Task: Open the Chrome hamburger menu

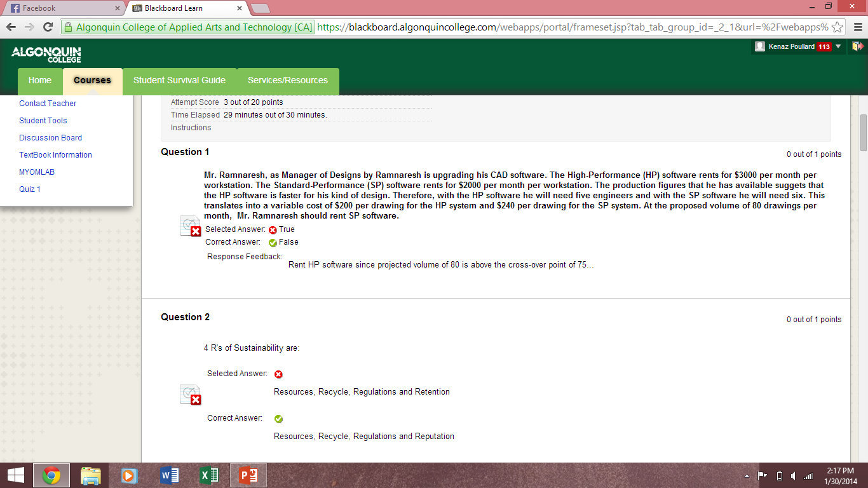Action: pyautogui.click(x=857, y=27)
